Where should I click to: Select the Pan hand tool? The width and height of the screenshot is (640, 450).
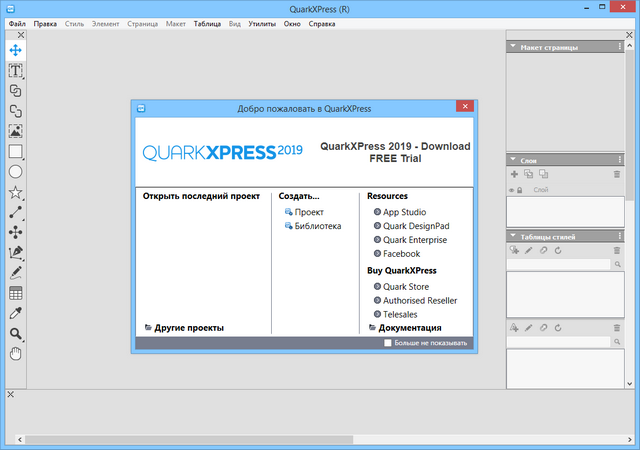(16, 354)
